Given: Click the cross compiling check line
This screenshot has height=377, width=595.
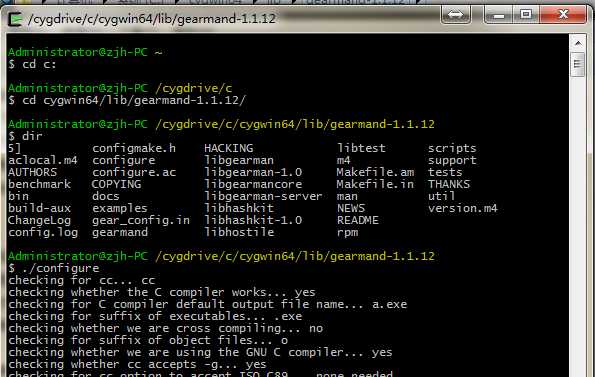Looking at the screenshot, I should (x=165, y=328).
